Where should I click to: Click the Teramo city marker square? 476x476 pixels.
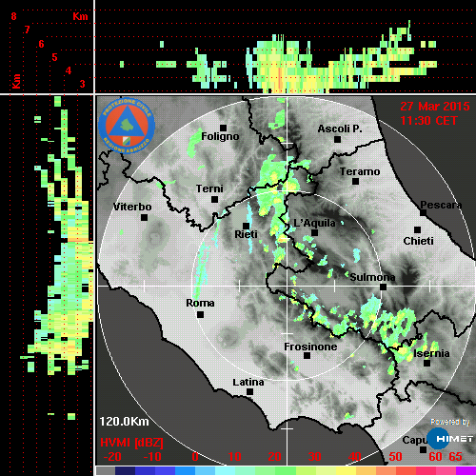click(356, 182)
